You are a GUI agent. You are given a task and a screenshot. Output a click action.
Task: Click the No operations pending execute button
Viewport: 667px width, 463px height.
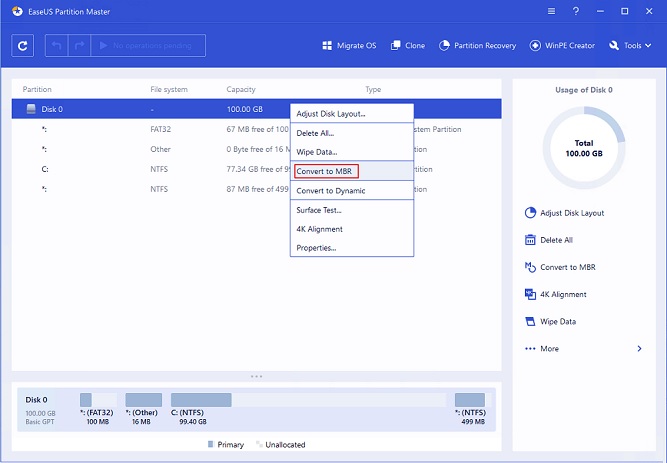click(148, 46)
